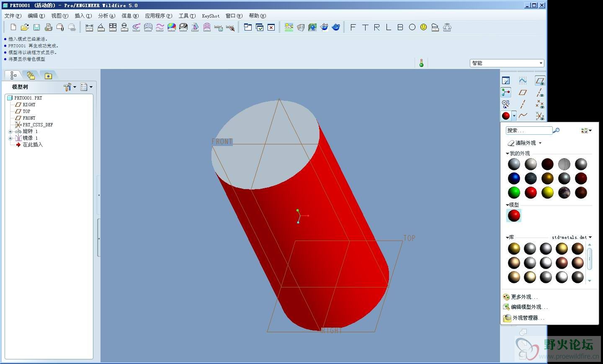Click the window with green checkmark toolbar icon

coord(260,27)
